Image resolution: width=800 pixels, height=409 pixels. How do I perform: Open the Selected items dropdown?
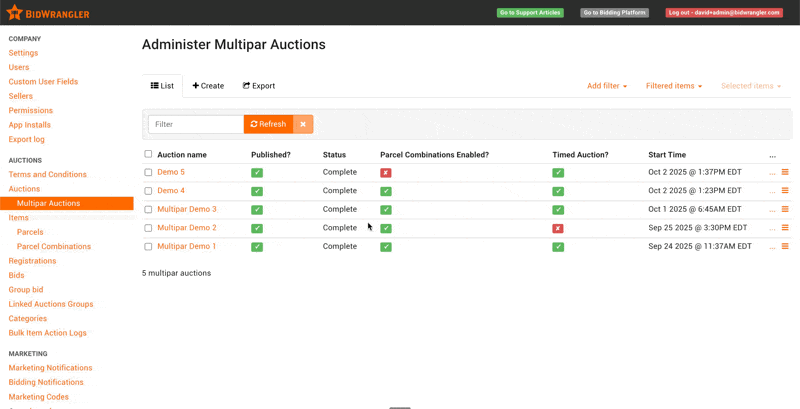pos(751,86)
